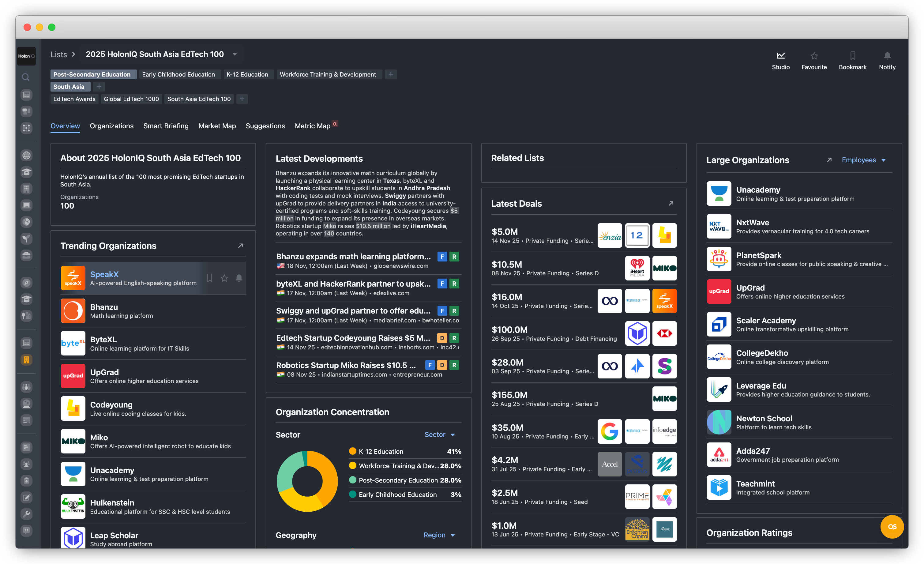Click orange K-12 Education legend swatch
This screenshot has width=924, height=564.
[x=352, y=451]
